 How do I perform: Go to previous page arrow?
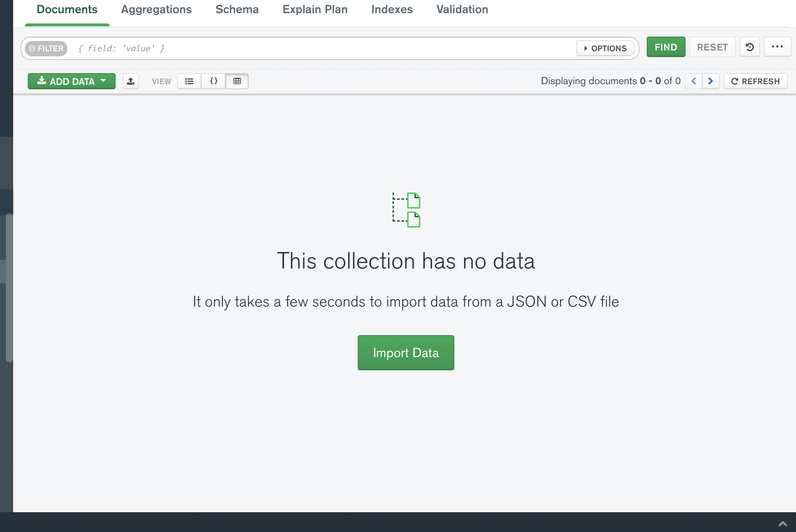(694, 81)
